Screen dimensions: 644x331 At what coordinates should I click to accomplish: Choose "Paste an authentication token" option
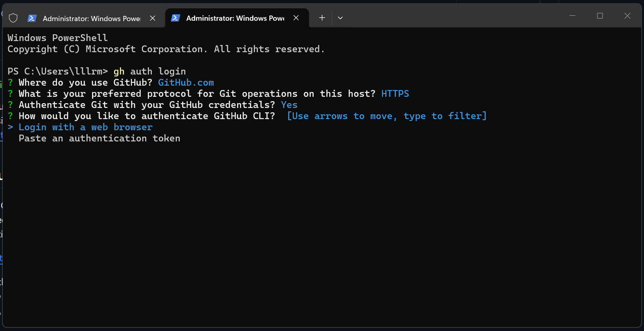coord(100,138)
